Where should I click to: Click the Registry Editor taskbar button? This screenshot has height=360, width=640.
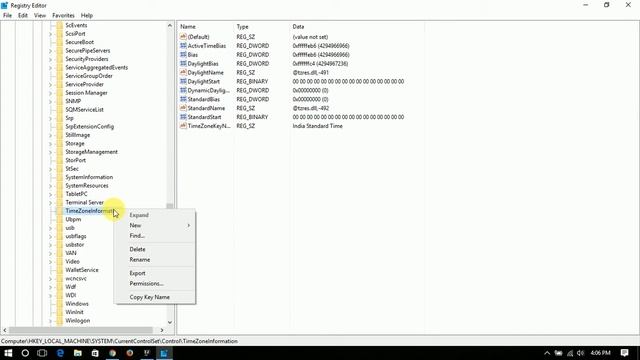click(164, 353)
